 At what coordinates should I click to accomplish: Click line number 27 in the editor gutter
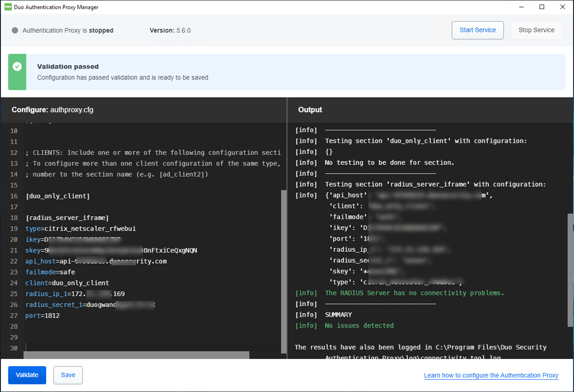click(x=14, y=316)
